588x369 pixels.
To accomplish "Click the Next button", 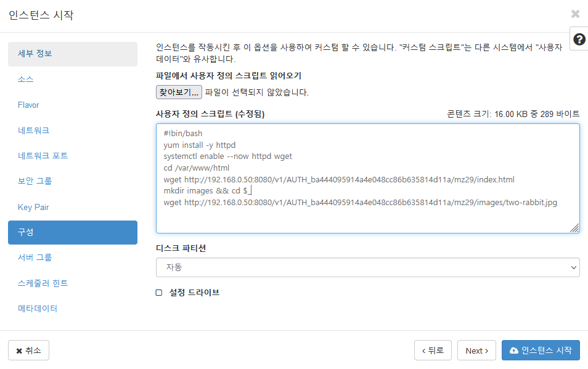I will click(x=476, y=351).
